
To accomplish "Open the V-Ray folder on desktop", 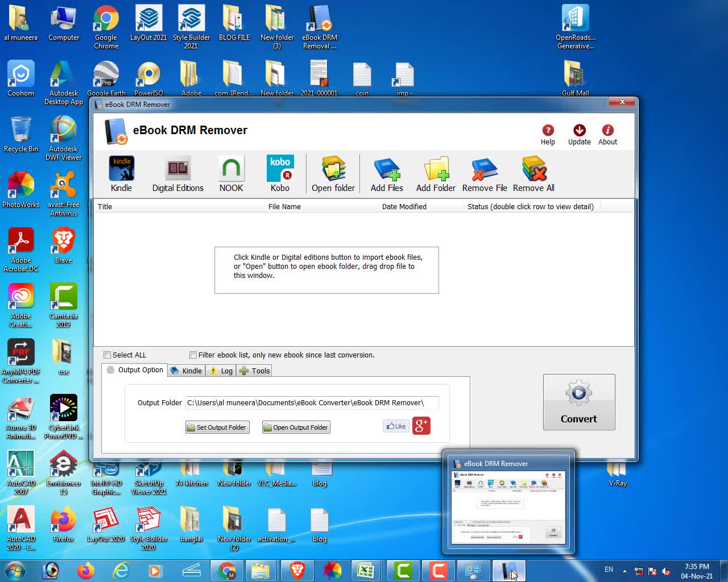I will pos(618,473).
